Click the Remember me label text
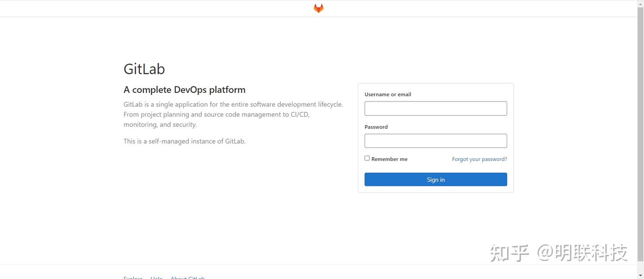Image resolution: width=644 pixels, height=279 pixels. click(x=389, y=159)
